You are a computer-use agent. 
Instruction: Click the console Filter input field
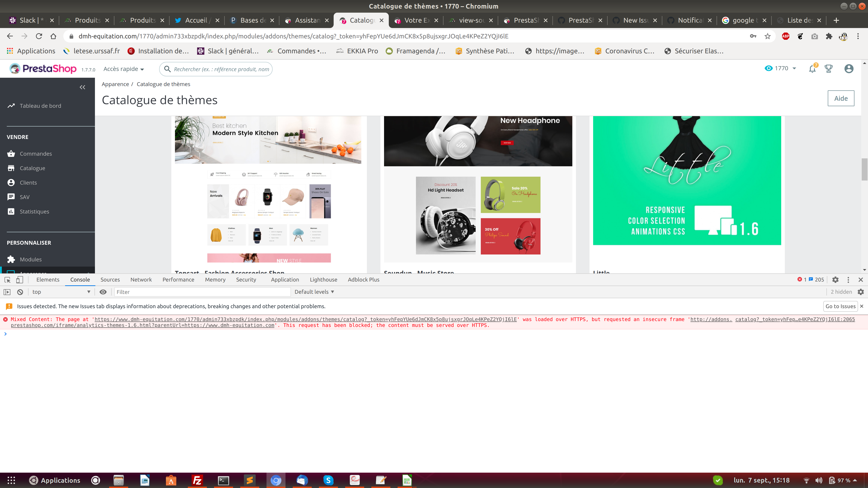click(x=202, y=292)
